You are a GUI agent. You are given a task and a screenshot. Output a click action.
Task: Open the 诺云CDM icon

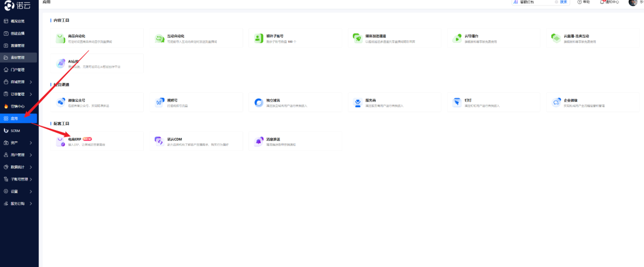point(159,141)
